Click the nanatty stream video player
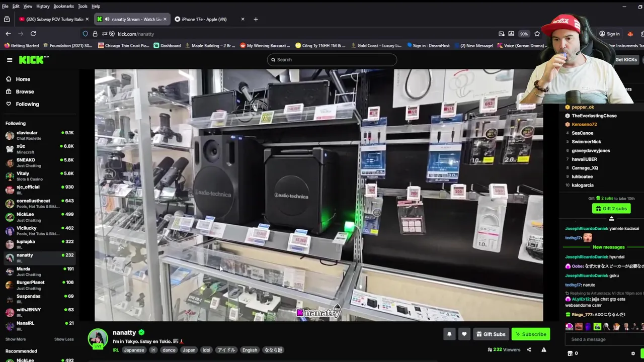The image size is (644, 362). pos(319,195)
